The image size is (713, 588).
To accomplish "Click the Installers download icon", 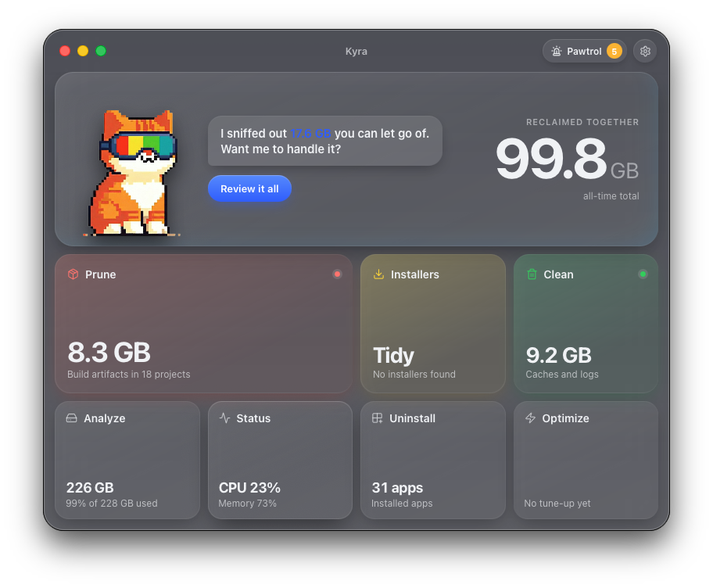I will [x=378, y=274].
